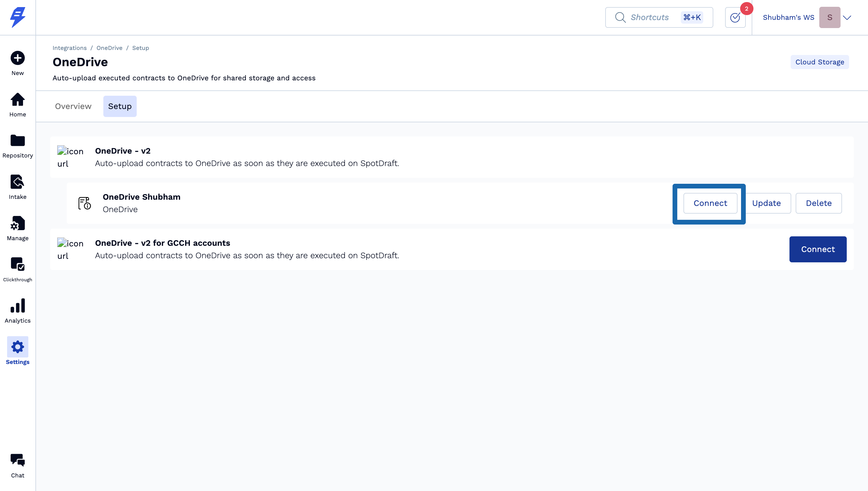Screen dimensions: 868x491
Task: Open the Analytics bar chart icon
Action: coord(17,306)
